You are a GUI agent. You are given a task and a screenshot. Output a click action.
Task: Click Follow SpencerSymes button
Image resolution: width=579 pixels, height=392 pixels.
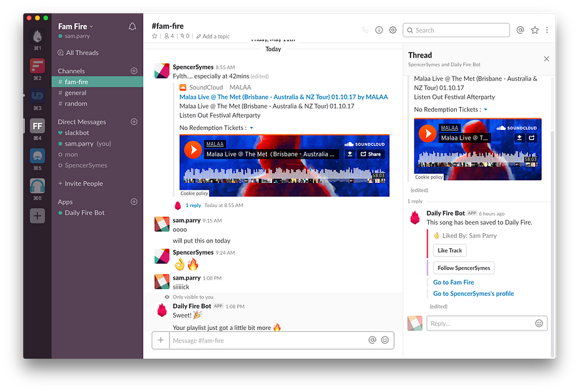pyautogui.click(x=464, y=268)
